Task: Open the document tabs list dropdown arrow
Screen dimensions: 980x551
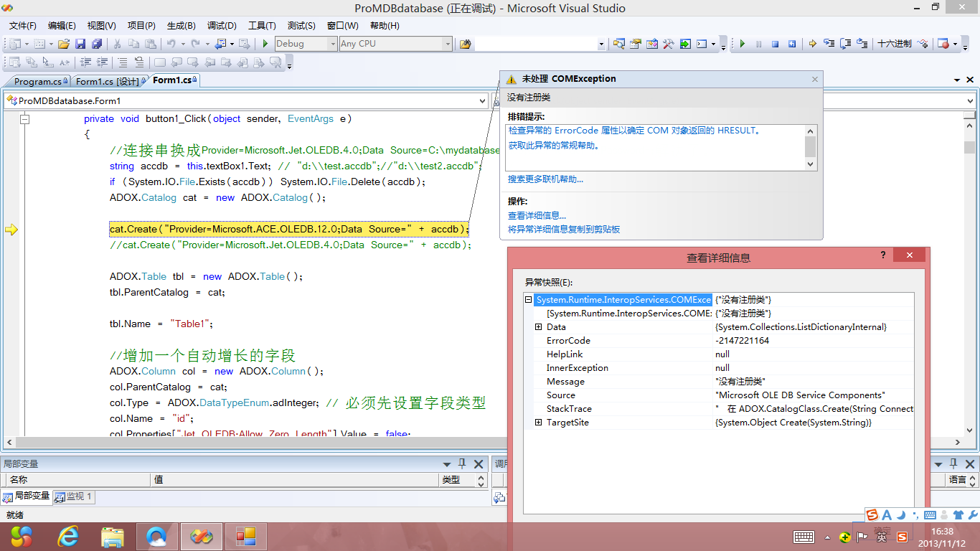Action: (x=958, y=80)
